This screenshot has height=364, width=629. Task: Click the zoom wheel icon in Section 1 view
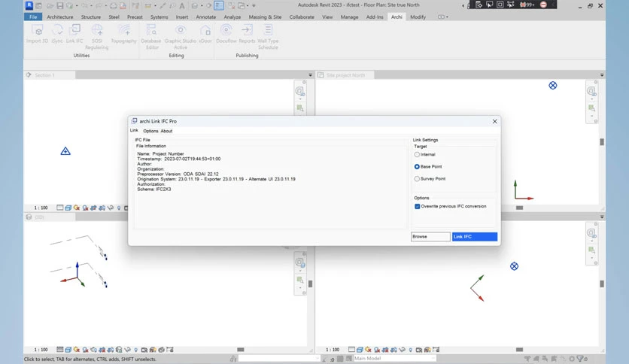299,92
